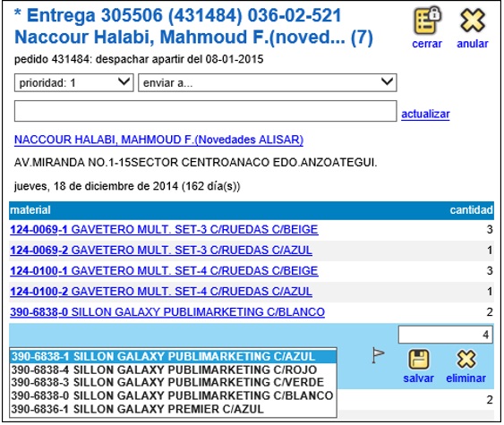Expand the 'enviar a...' dropdown
The width and height of the screenshot is (504, 425).
tap(268, 83)
